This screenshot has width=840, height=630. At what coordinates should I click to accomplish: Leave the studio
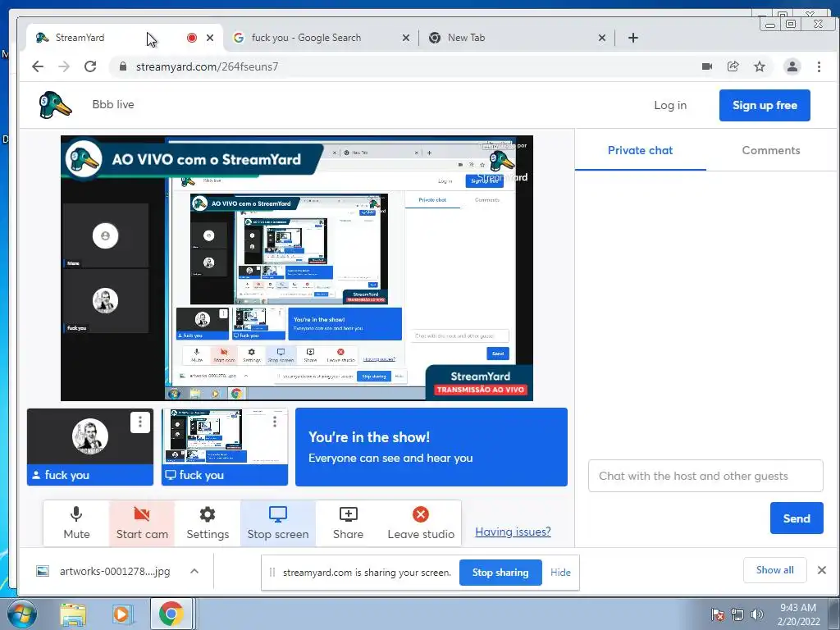(421, 523)
